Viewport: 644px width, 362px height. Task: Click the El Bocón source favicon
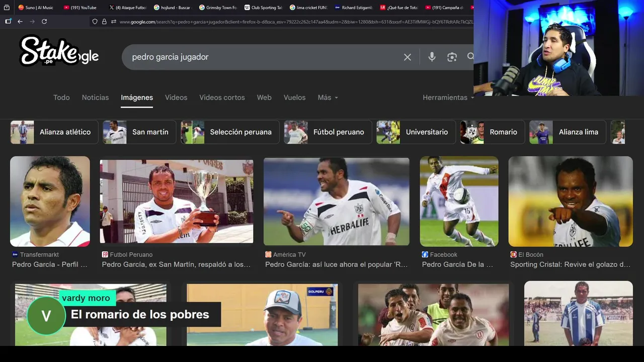click(514, 255)
